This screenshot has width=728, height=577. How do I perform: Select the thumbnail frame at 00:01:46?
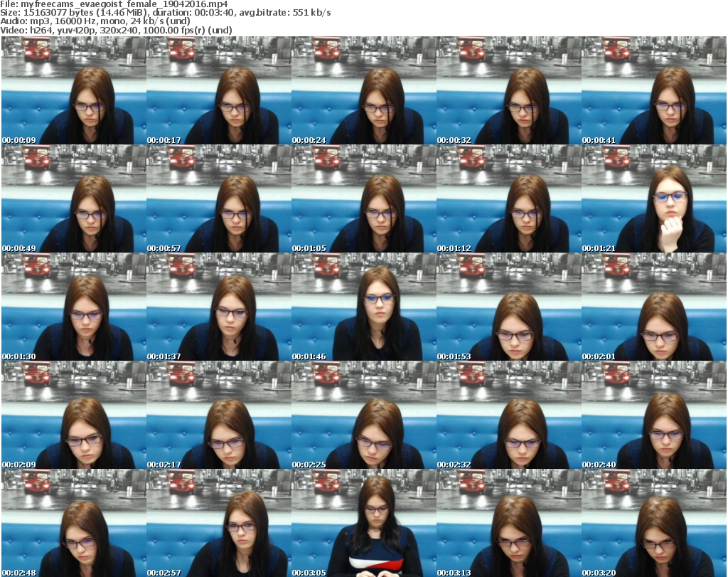point(363,307)
